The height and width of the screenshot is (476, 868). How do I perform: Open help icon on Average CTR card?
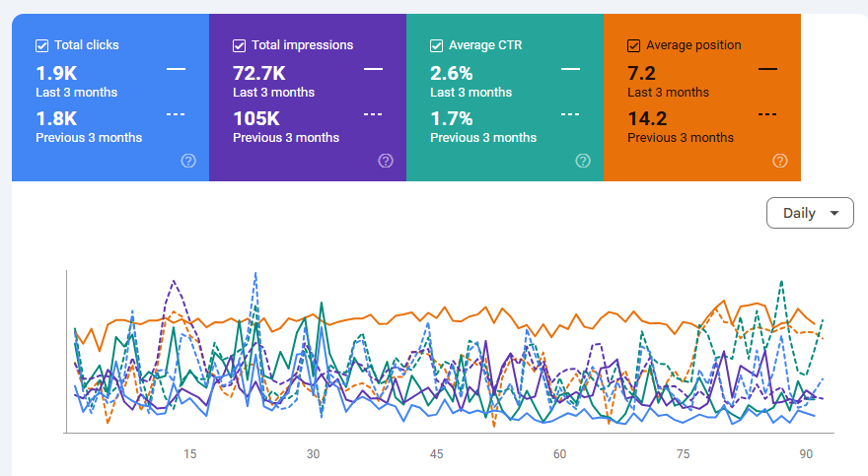tap(583, 161)
